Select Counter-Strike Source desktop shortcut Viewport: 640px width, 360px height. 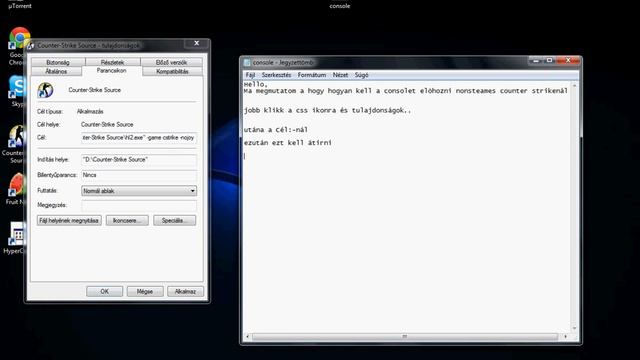pyautogui.click(x=17, y=137)
